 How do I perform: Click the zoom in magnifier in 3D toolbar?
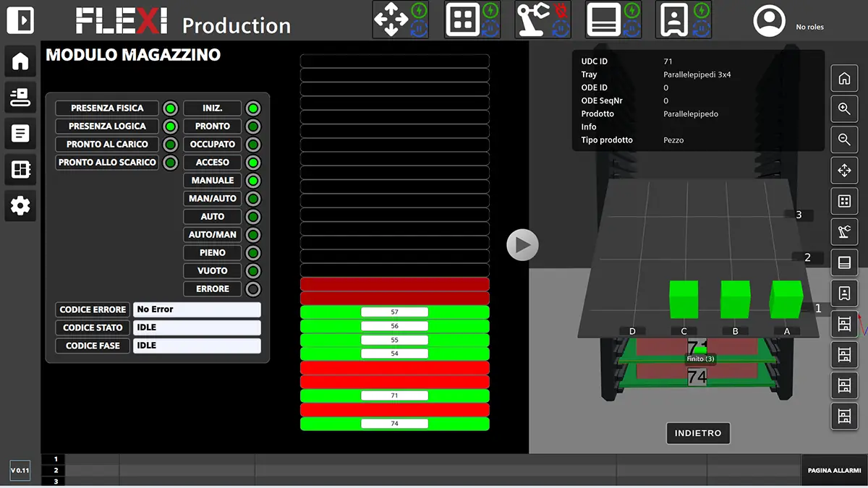(844, 109)
